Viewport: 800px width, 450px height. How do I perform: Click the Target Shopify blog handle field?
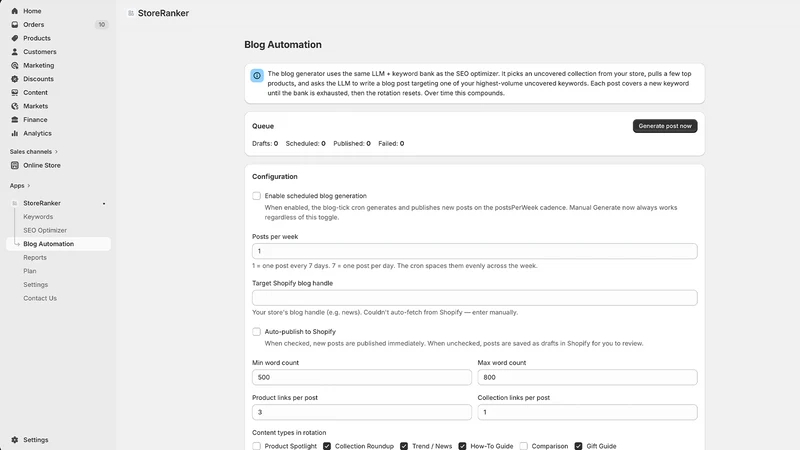(x=474, y=298)
